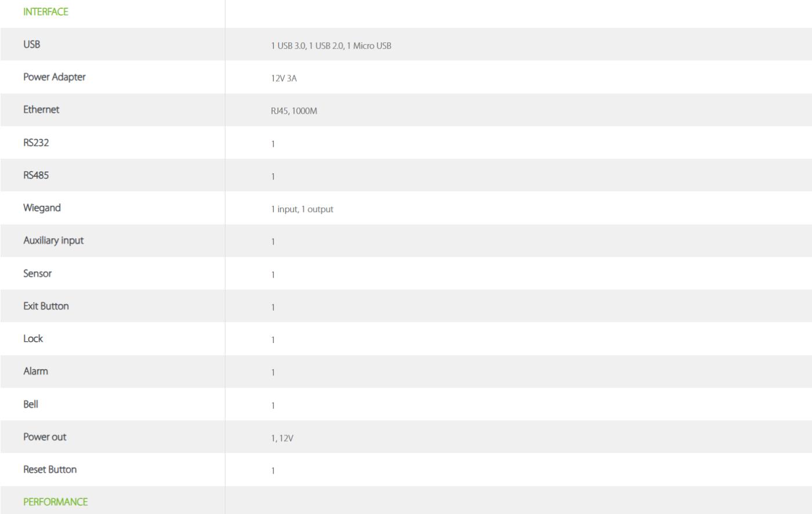Select the RS485 row label
The width and height of the screenshot is (812, 514).
[36, 175]
